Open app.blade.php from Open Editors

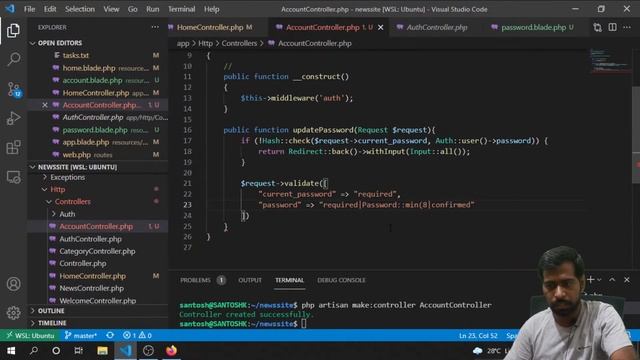(98, 142)
